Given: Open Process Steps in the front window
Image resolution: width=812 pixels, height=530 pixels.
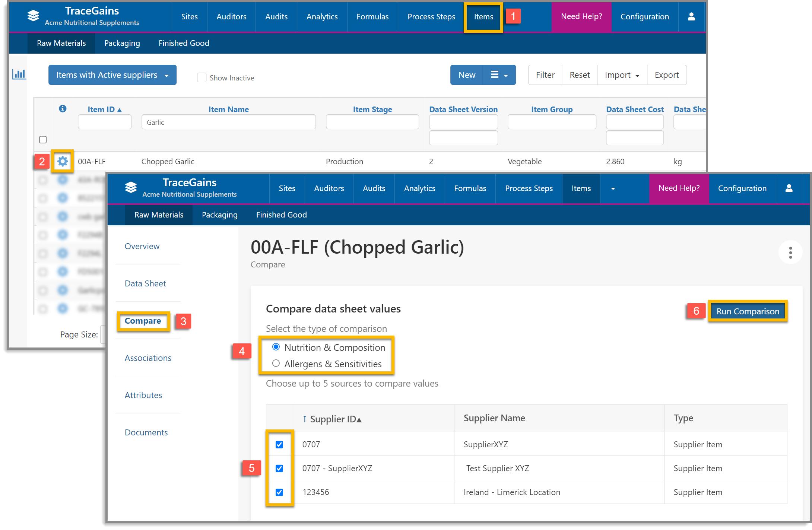Looking at the screenshot, I should pos(529,188).
